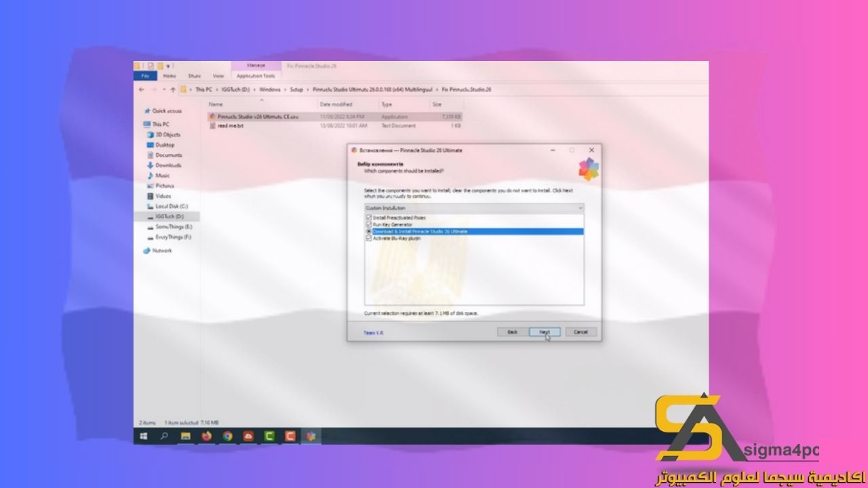Open the Application Tools tab
Viewport: 868px width, 488px height.
point(256,76)
